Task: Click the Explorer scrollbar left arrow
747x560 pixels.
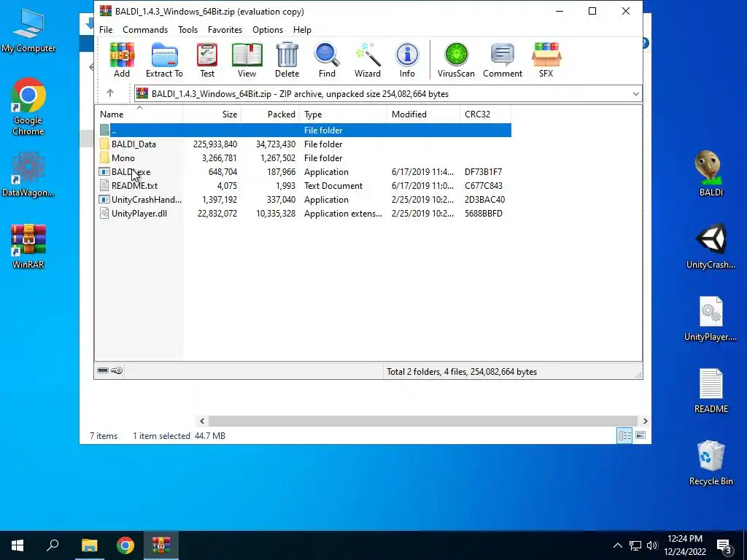Action: 202,421
